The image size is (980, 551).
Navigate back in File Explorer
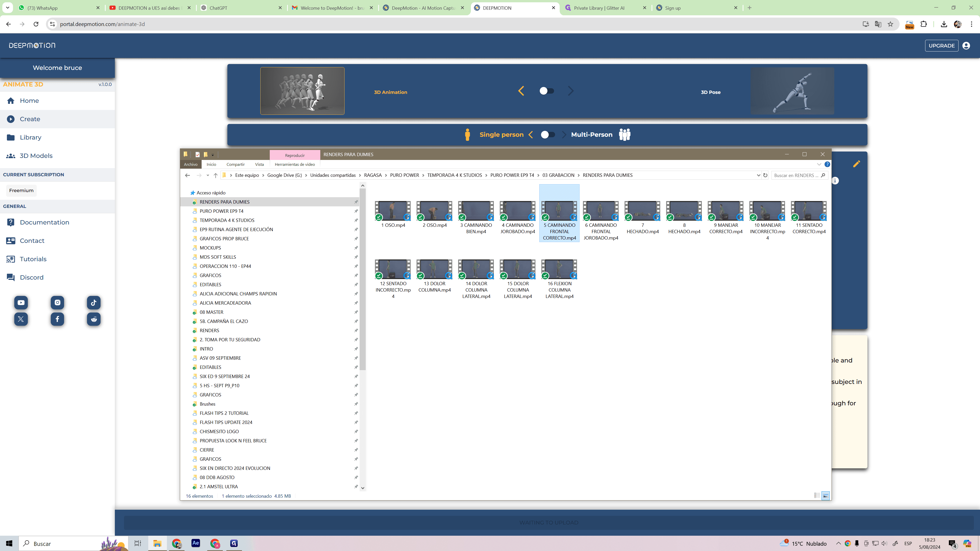click(187, 175)
